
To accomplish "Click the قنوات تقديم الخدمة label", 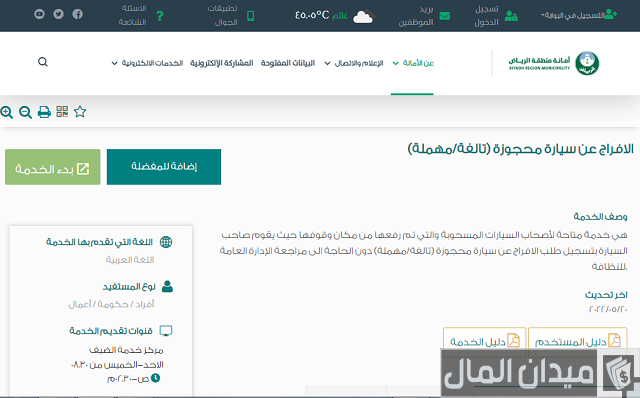I will pos(111,331).
